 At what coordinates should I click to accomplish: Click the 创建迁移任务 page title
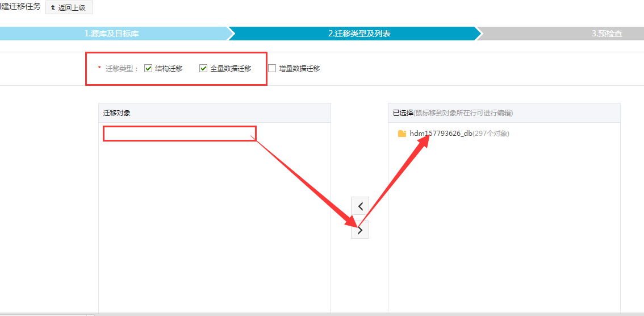pos(20,6)
